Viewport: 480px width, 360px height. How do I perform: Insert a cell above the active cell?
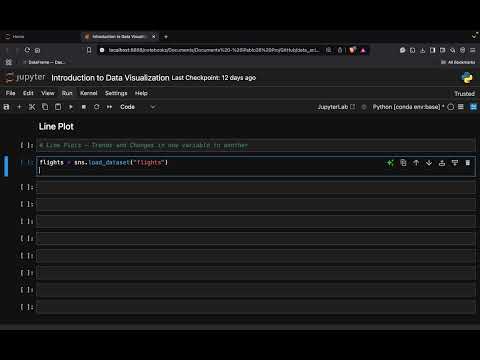442,163
